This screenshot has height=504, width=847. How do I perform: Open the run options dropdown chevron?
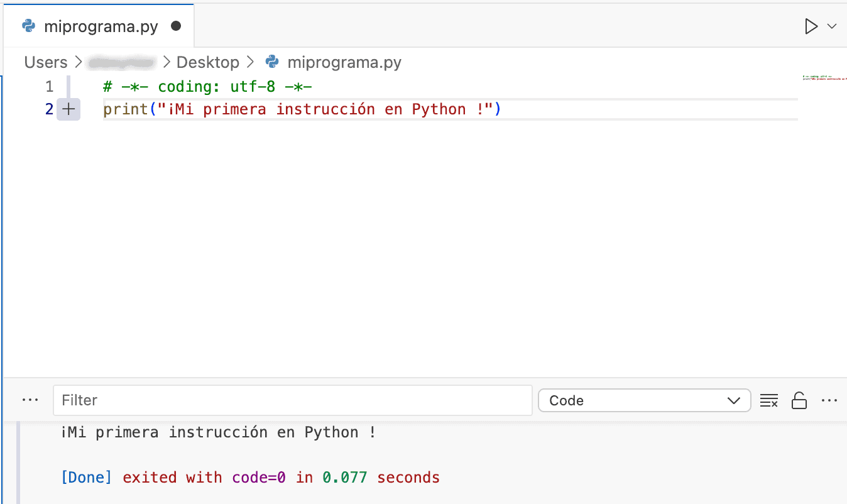(x=831, y=27)
